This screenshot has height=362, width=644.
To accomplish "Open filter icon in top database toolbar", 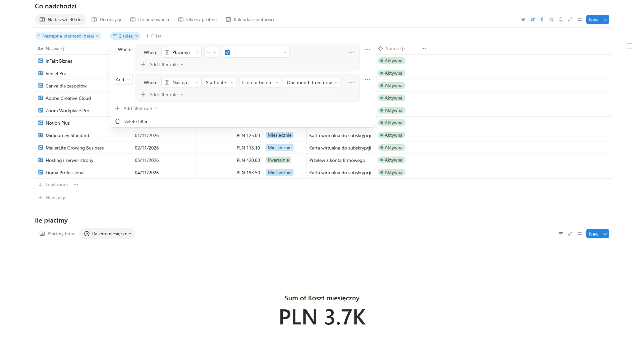I will coord(523,19).
